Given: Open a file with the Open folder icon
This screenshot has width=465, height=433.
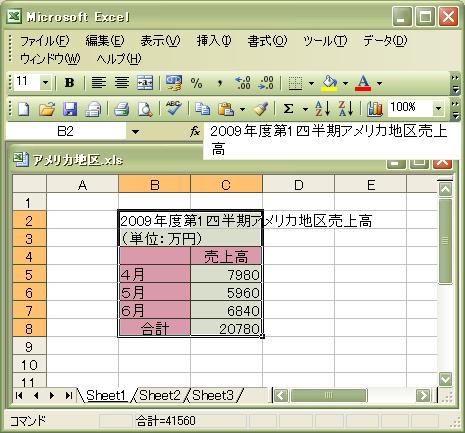Looking at the screenshot, I should 47,109.
